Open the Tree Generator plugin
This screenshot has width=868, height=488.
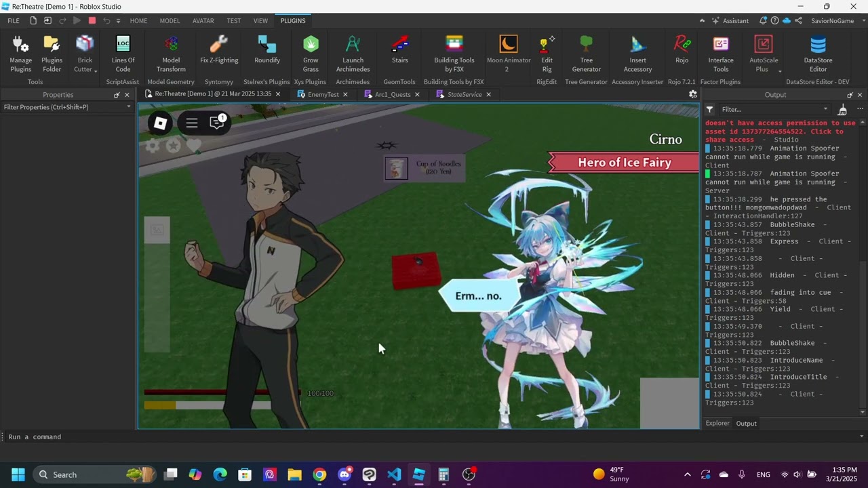tap(587, 54)
